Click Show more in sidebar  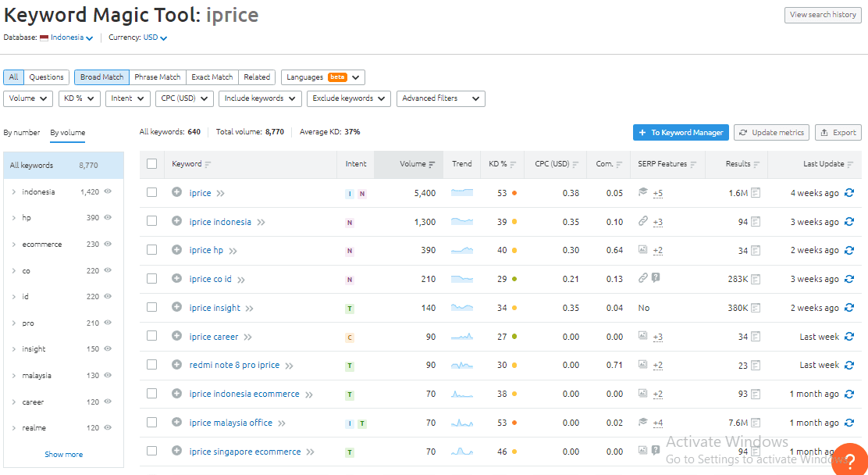tap(64, 454)
